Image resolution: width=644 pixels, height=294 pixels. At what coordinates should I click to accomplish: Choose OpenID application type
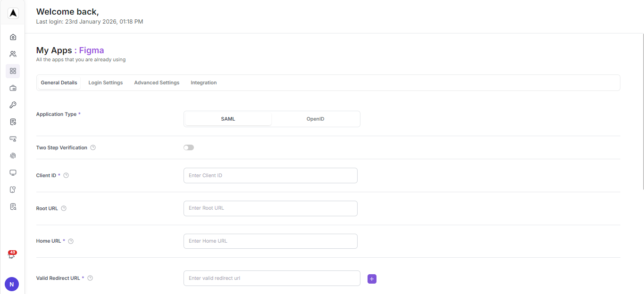point(315,119)
